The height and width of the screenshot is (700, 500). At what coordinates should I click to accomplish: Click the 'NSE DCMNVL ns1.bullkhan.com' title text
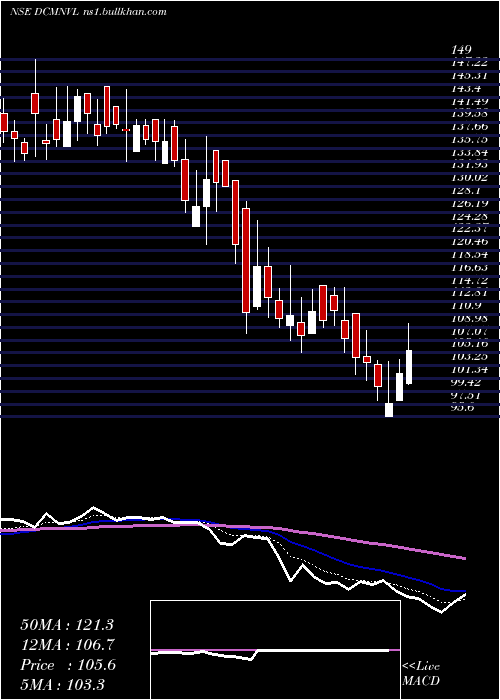click(x=88, y=12)
